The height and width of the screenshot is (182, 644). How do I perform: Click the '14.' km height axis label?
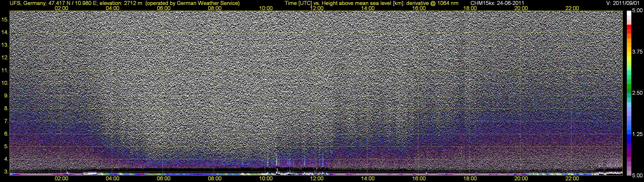click(5, 32)
